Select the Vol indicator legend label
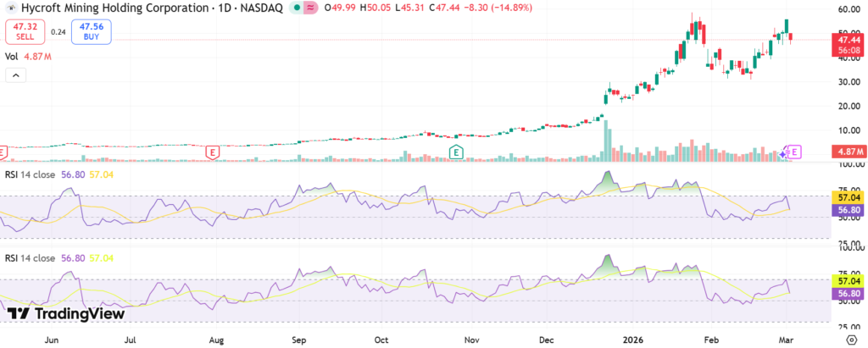This screenshot has height=348, width=868. tap(12, 57)
